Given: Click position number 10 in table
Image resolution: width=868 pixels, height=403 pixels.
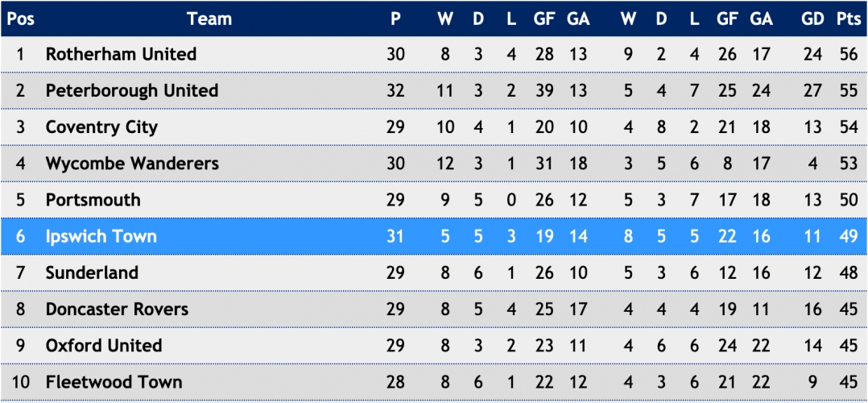Looking at the screenshot, I should coord(20,383).
